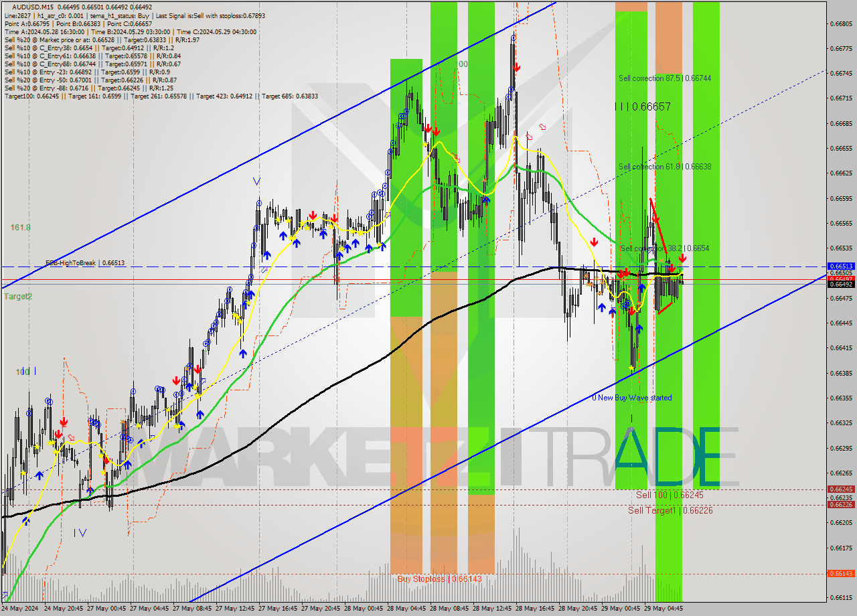Viewport: 857px width, 616px height.
Task: Click the '0.66325' price axis value
Action: click(x=841, y=422)
